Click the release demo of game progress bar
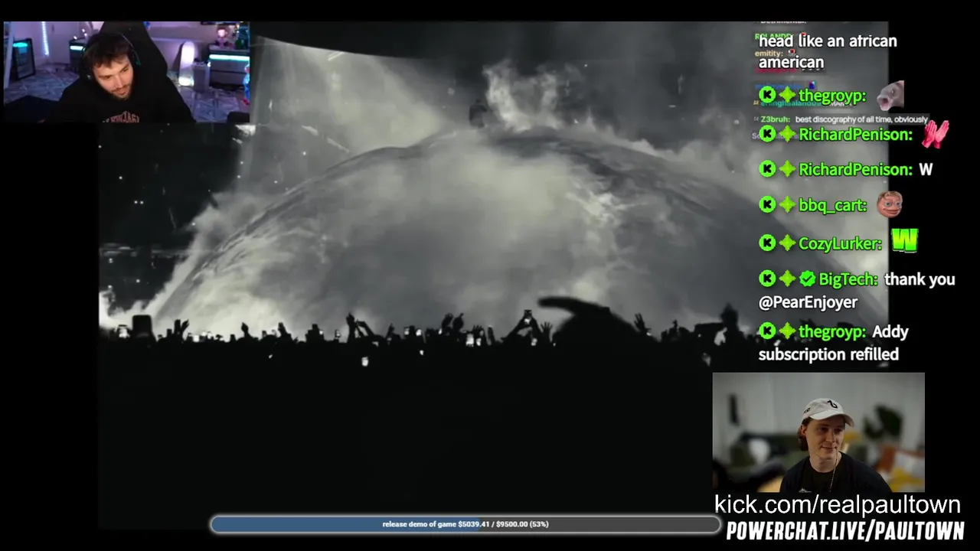The image size is (980, 551). click(x=465, y=524)
